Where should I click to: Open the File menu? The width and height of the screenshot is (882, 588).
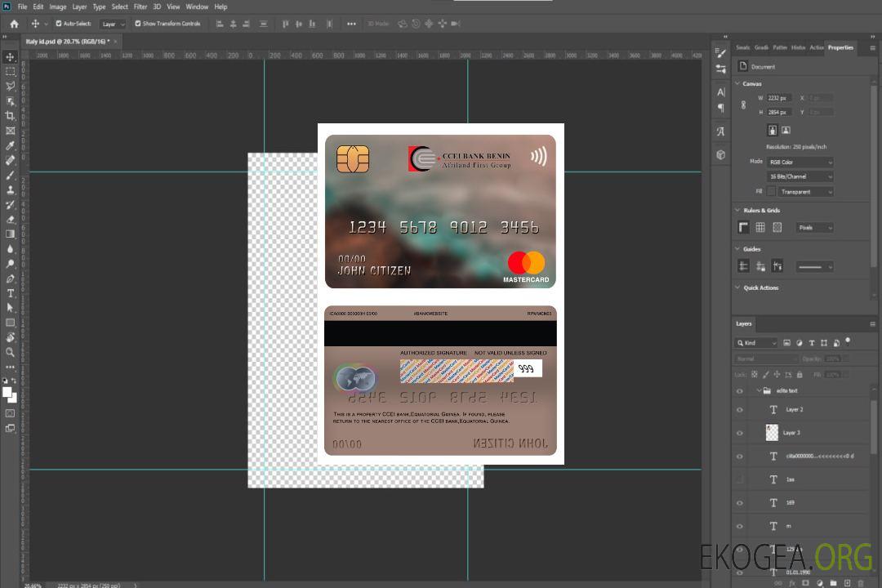click(x=23, y=7)
